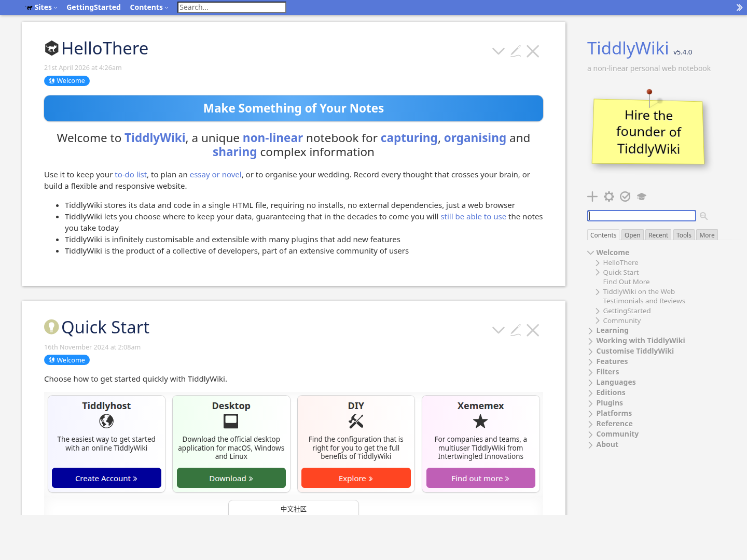Follow the to-do list link
The image size is (747, 560).
(131, 175)
